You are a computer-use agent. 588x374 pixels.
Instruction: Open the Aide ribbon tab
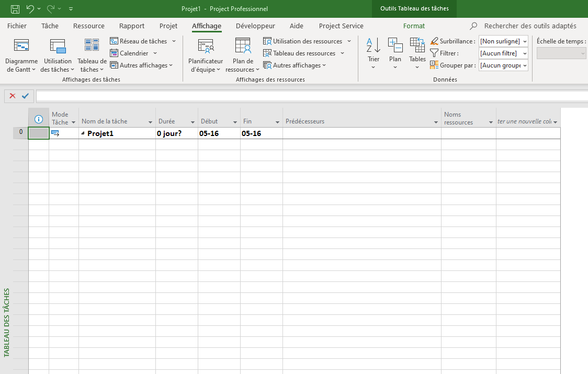coord(296,26)
